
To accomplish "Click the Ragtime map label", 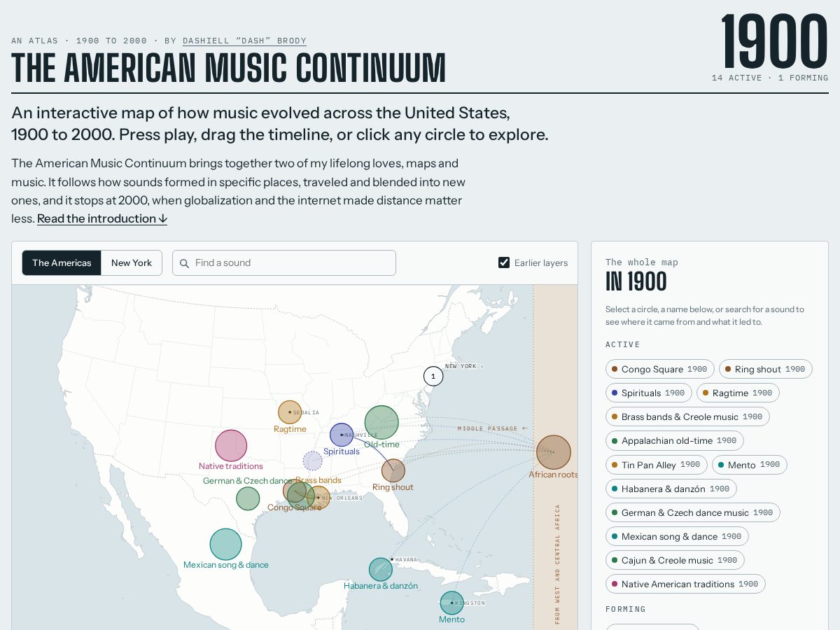I will (x=290, y=429).
